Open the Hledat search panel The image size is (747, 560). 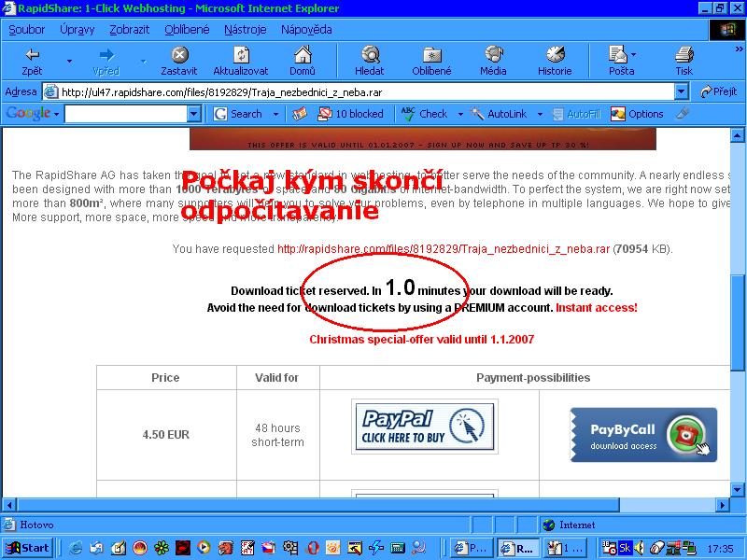(370, 62)
